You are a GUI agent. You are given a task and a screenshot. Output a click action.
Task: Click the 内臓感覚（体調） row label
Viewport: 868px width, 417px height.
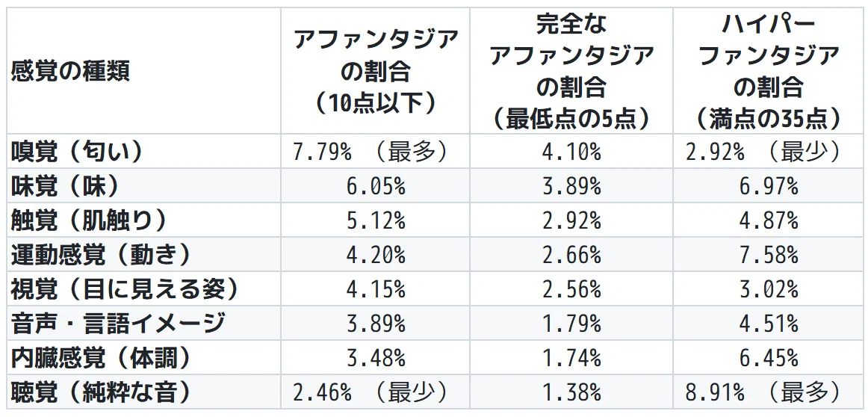(143, 357)
